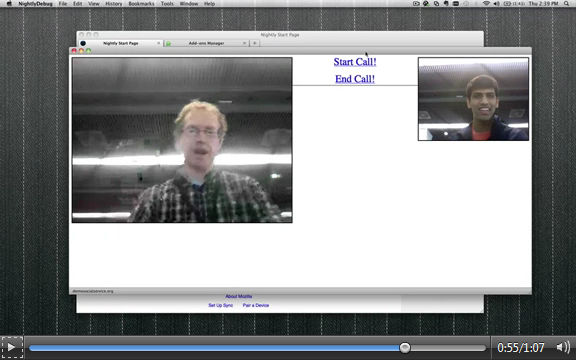Viewport: 576px width, 360px height.
Task: Click the Pair a Device link
Action: coord(256,305)
